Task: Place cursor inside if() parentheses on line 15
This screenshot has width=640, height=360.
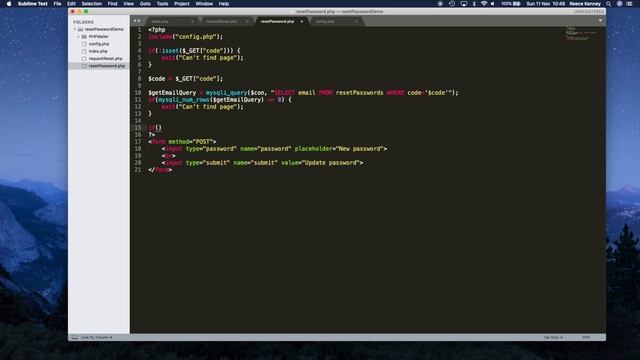Action: click(x=158, y=128)
